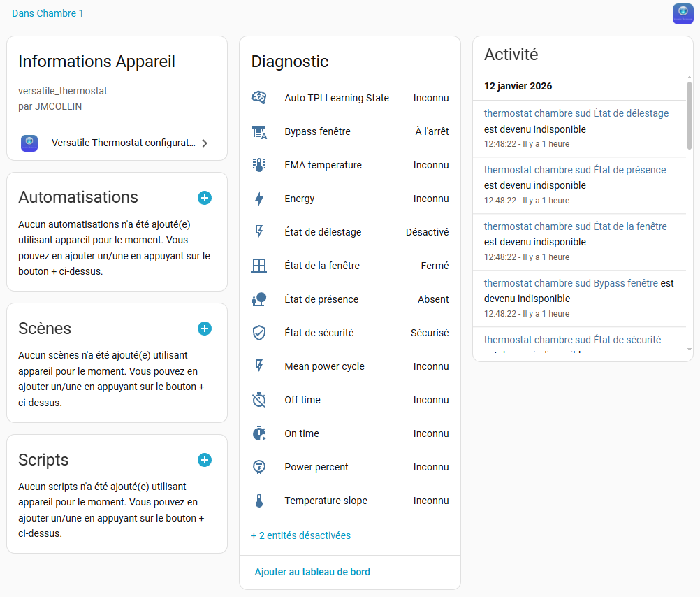
Task: Click the Versatile Thermostat avatar icon at top right
Action: [683, 14]
